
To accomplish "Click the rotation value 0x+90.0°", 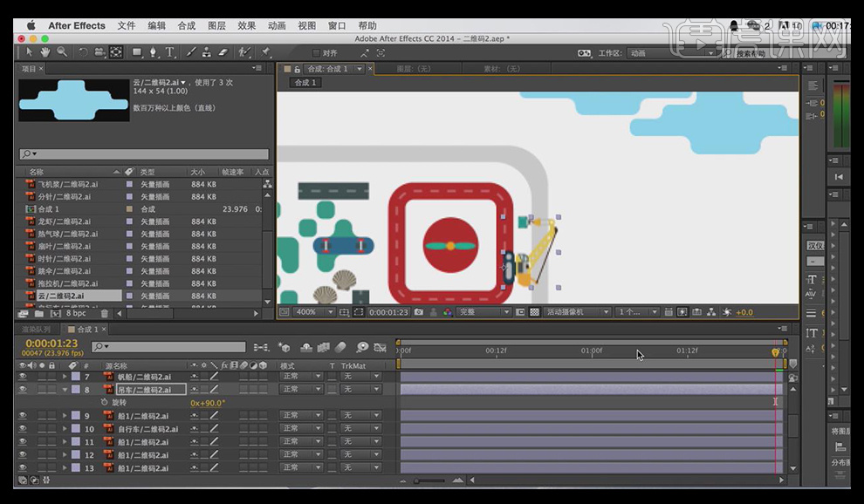I will 208,403.
